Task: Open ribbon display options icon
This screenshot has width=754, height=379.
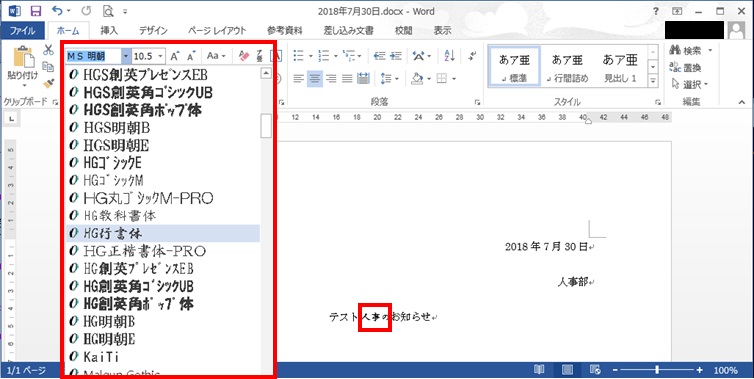Action: (x=677, y=11)
